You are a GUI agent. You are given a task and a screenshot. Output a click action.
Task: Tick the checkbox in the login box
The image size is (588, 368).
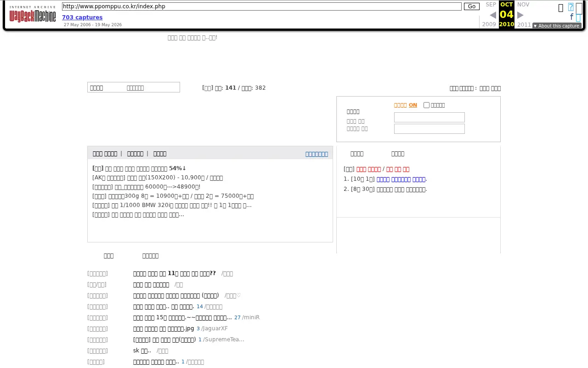(426, 105)
